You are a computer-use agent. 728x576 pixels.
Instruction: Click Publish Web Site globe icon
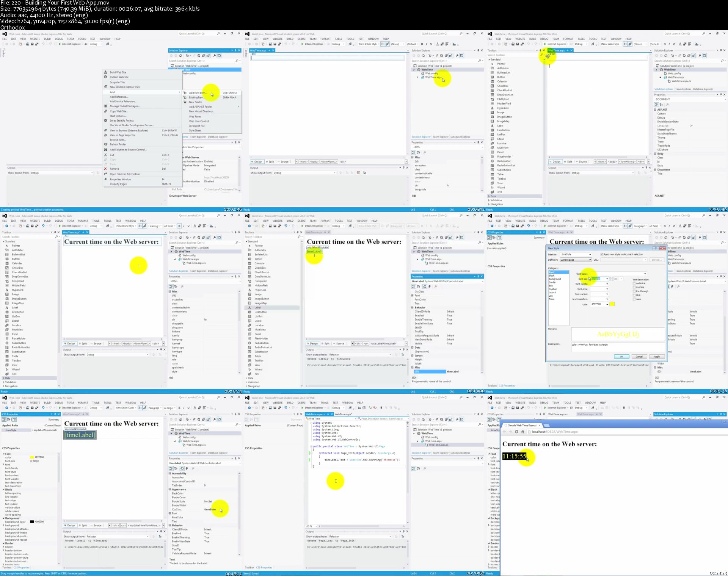click(x=106, y=77)
